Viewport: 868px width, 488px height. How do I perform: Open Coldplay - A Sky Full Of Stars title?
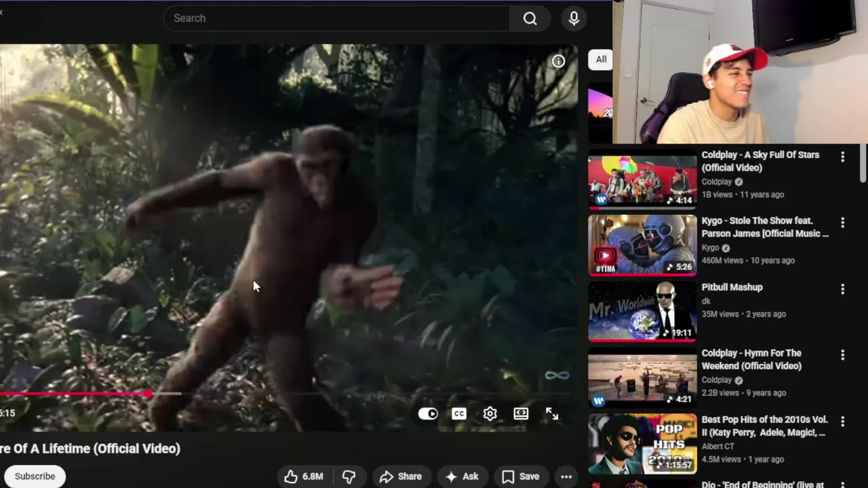(760, 161)
